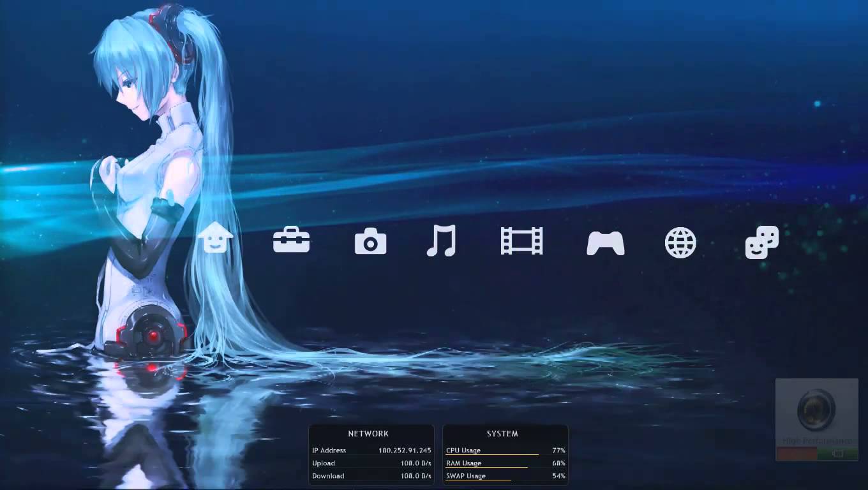Click the CPU Usage bar
The height and width of the screenshot is (490, 868).
pos(492,454)
